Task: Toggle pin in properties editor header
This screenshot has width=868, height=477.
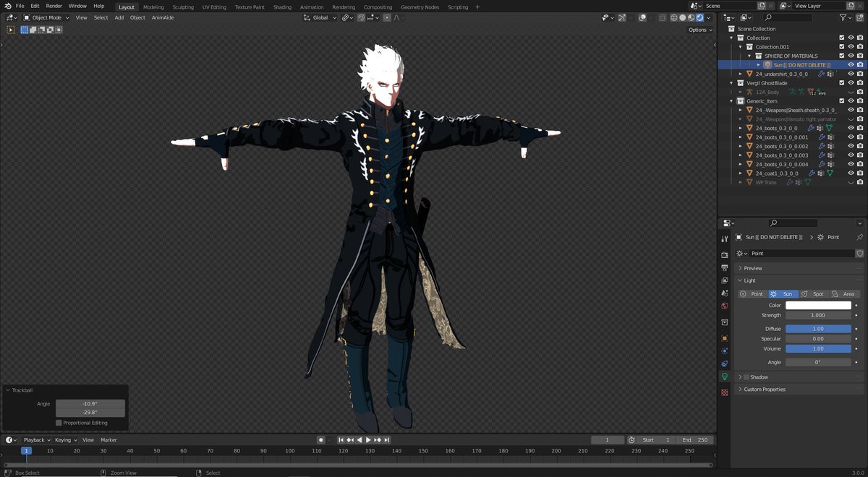Action: (x=859, y=237)
